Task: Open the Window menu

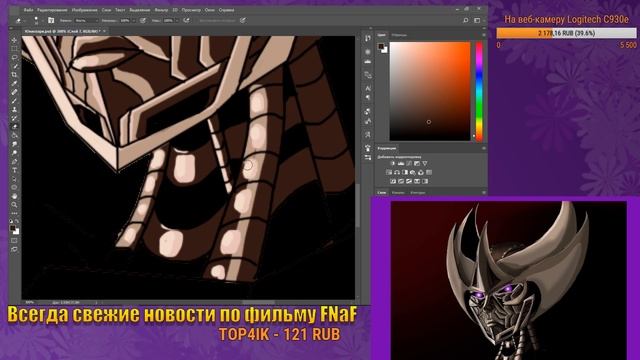Action: pos(209,10)
